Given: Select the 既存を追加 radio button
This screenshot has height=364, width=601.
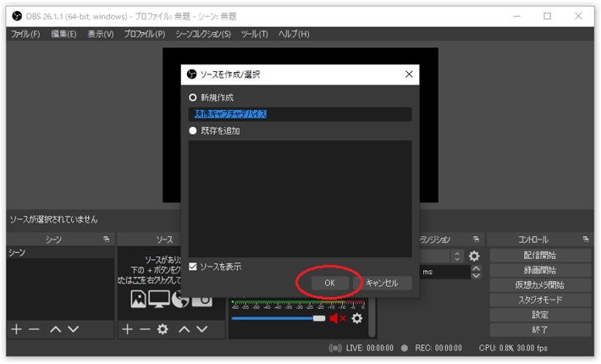Looking at the screenshot, I should (193, 131).
